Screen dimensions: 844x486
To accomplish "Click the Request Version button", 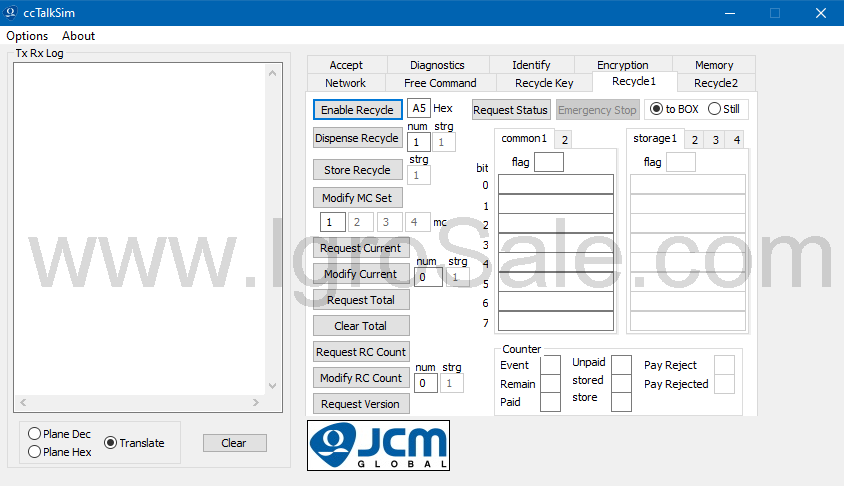I will (x=362, y=404).
